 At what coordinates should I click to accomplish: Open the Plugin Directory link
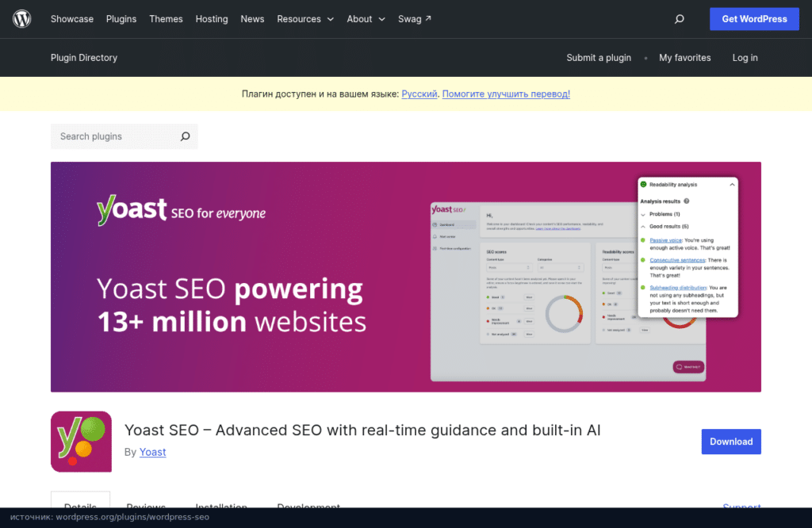click(x=84, y=57)
